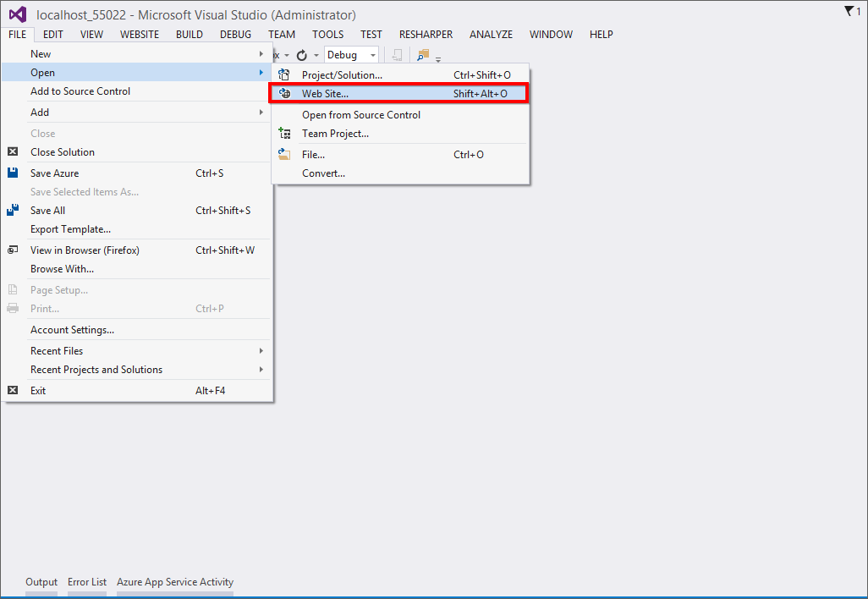868x599 pixels.
Task: Select the Web Site globe icon
Action: coord(283,93)
